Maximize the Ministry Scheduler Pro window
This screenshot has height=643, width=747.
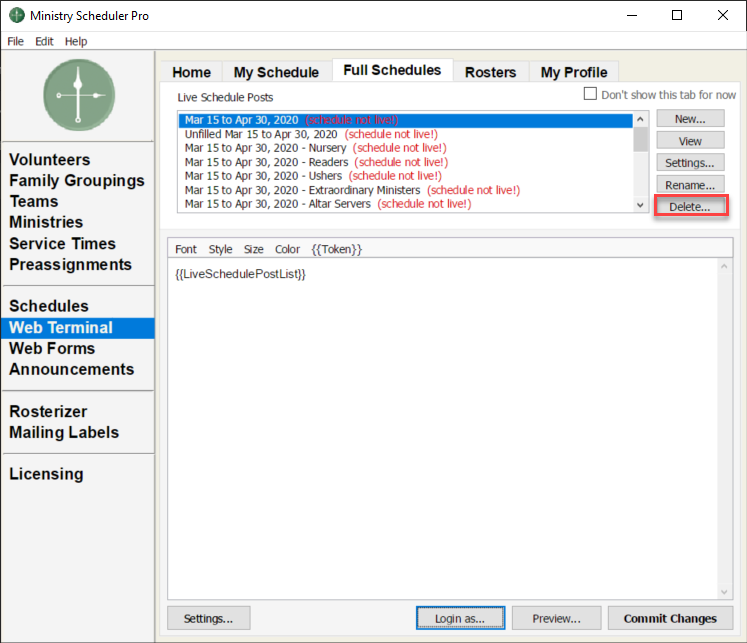click(x=676, y=15)
